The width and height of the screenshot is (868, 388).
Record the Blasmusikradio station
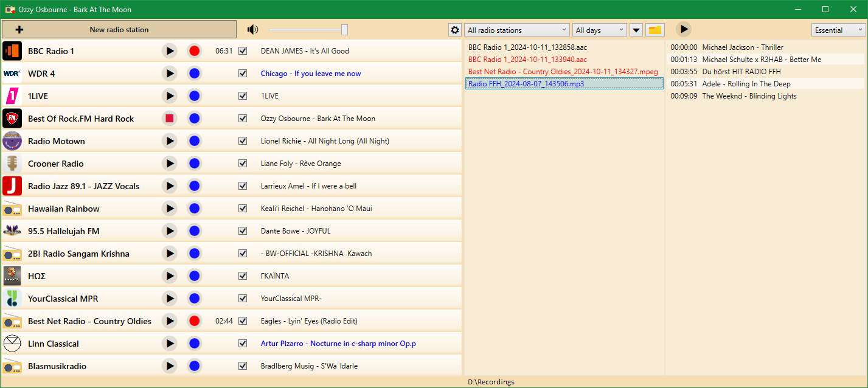point(194,366)
